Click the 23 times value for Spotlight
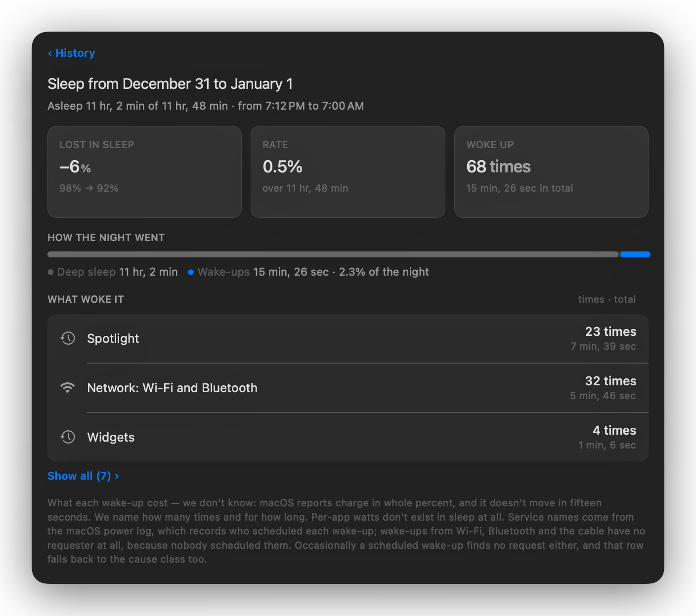696x616 pixels. (610, 331)
